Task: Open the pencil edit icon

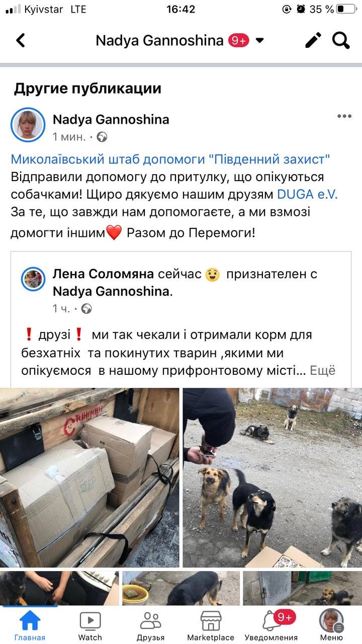Action: click(x=313, y=40)
